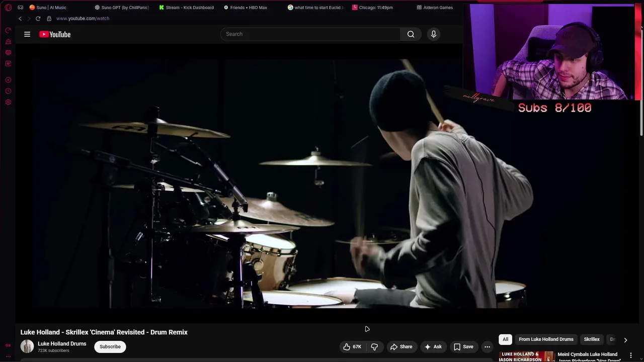Screen dimensions: 644x362
Task: Click the GX label near sidebar bottom
Action: point(8,345)
